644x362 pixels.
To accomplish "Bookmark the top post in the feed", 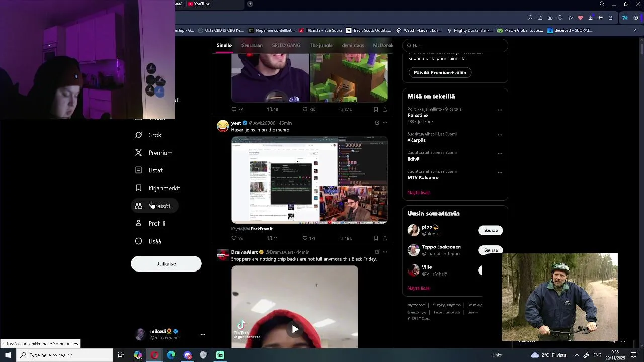I will click(x=376, y=109).
